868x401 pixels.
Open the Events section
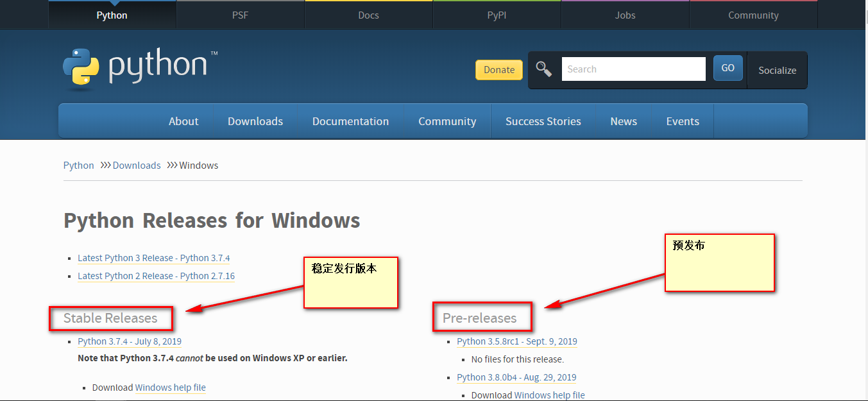point(682,121)
